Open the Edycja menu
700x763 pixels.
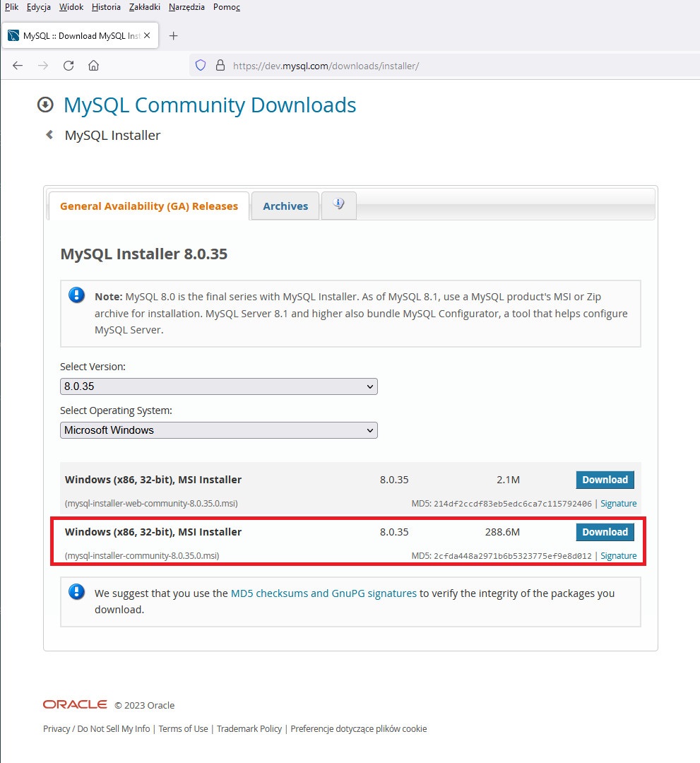[x=39, y=7]
